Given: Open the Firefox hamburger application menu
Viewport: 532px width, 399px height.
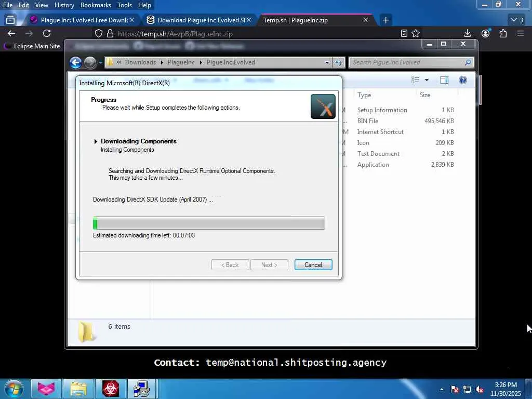Looking at the screenshot, I should [521, 33].
